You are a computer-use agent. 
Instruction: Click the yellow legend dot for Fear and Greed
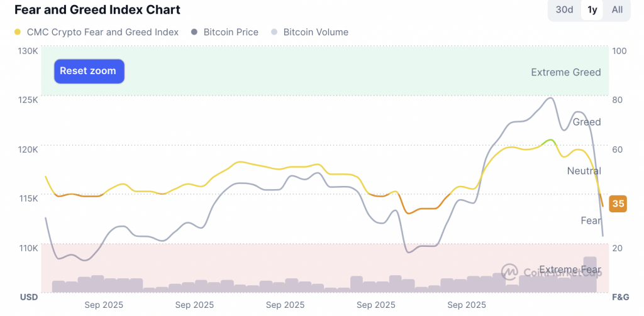point(17,32)
